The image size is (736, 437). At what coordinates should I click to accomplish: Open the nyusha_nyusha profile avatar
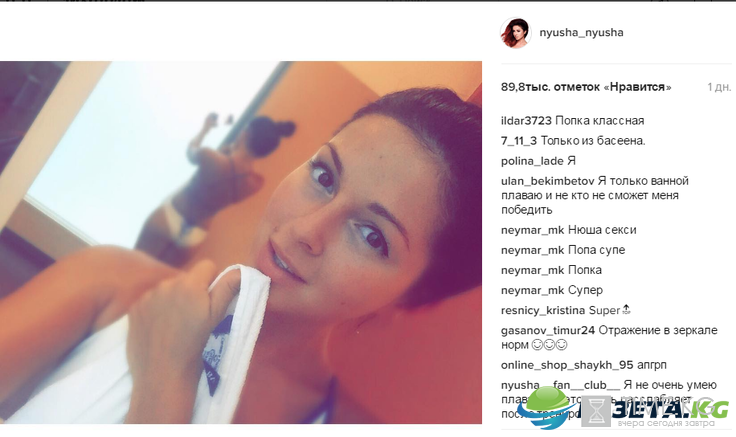(515, 33)
